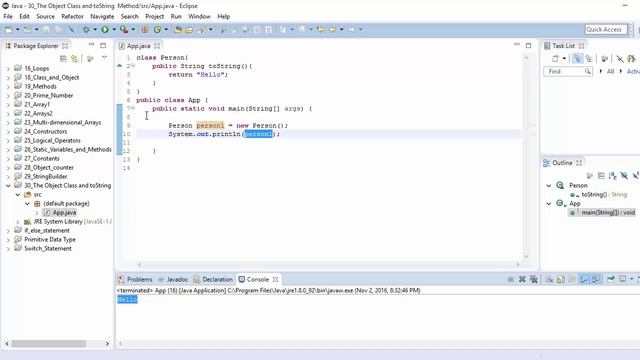640x360 pixels.
Task: Select main(String[]) in the Outline view
Action: coord(602,213)
